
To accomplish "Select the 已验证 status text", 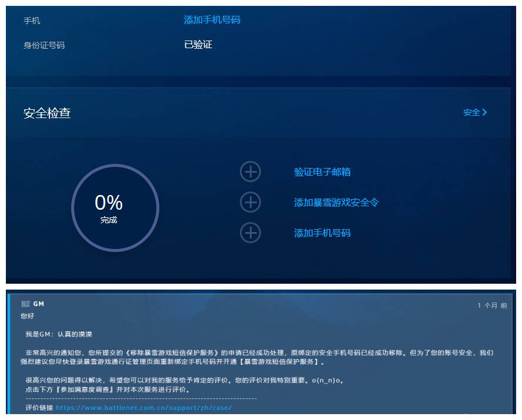I will click(x=198, y=45).
